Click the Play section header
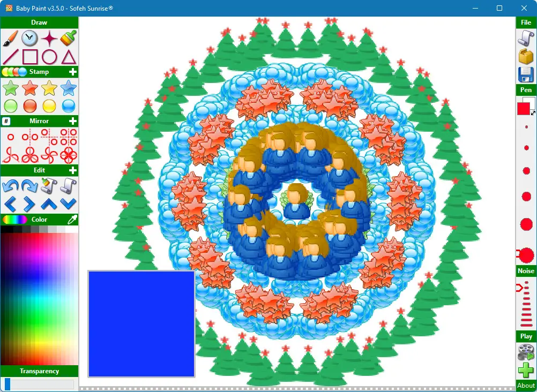The image size is (537, 392). click(x=526, y=336)
